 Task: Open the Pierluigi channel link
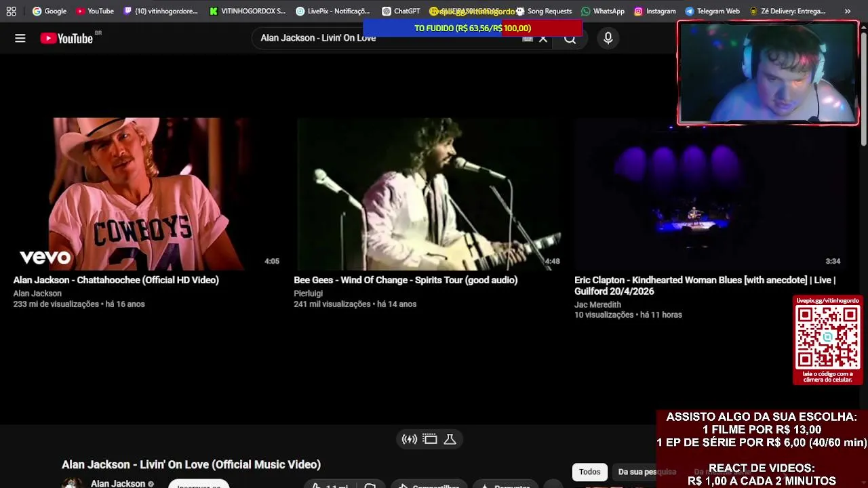[x=308, y=293]
